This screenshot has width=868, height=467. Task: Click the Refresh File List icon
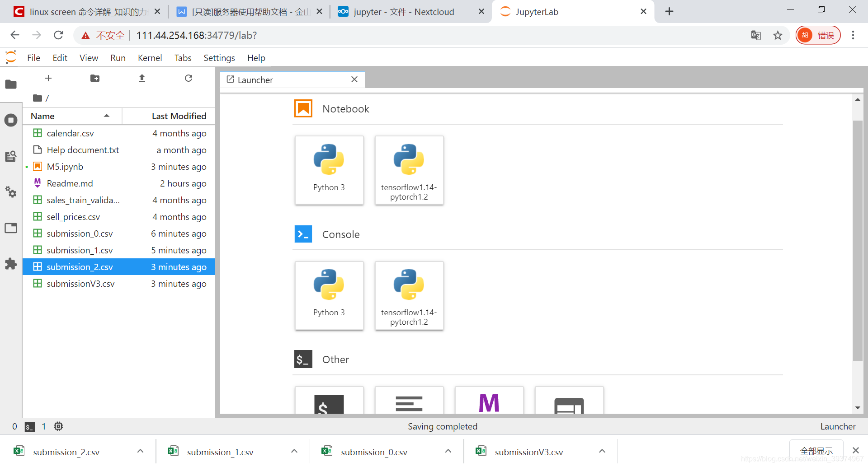[x=189, y=78]
